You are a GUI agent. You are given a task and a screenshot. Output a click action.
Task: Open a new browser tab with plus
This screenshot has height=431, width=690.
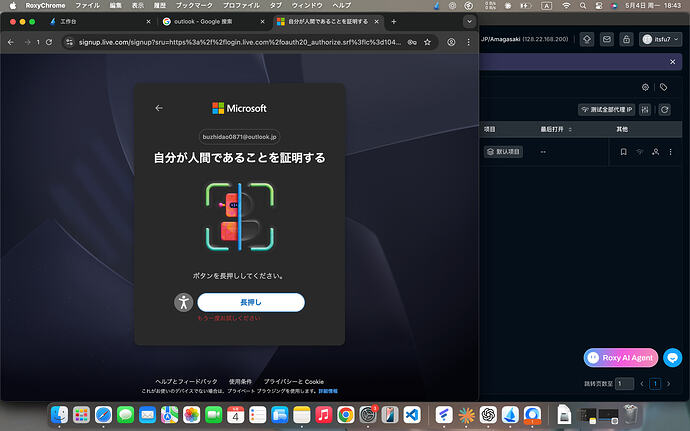click(x=394, y=22)
